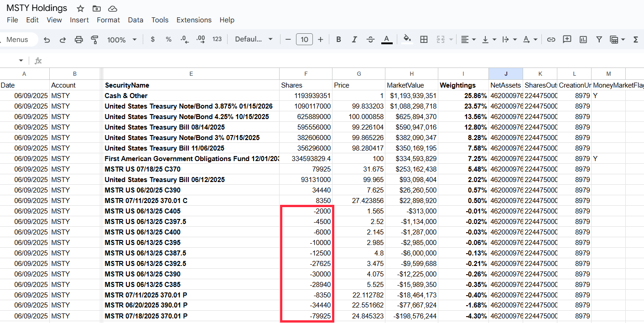Click the redo arrow
This screenshot has width=644, height=323.
click(62, 40)
